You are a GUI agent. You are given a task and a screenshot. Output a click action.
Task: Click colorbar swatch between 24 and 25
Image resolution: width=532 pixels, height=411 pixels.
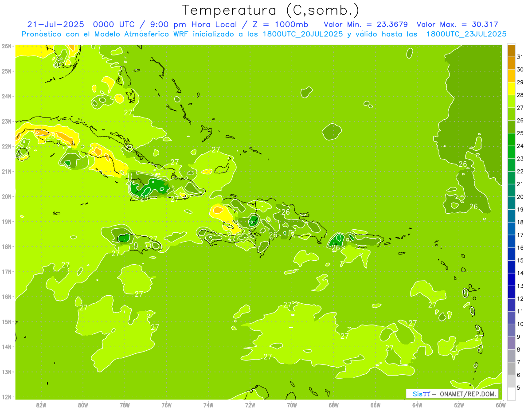click(x=511, y=139)
